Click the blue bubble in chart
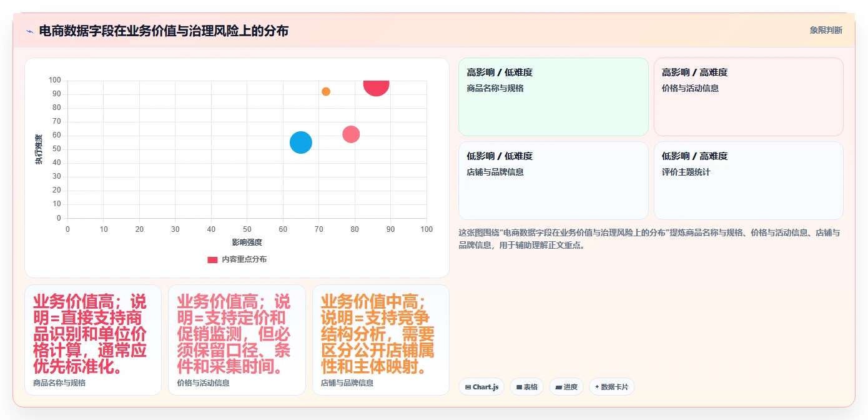This screenshot has width=868, height=420. pyautogui.click(x=301, y=142)
